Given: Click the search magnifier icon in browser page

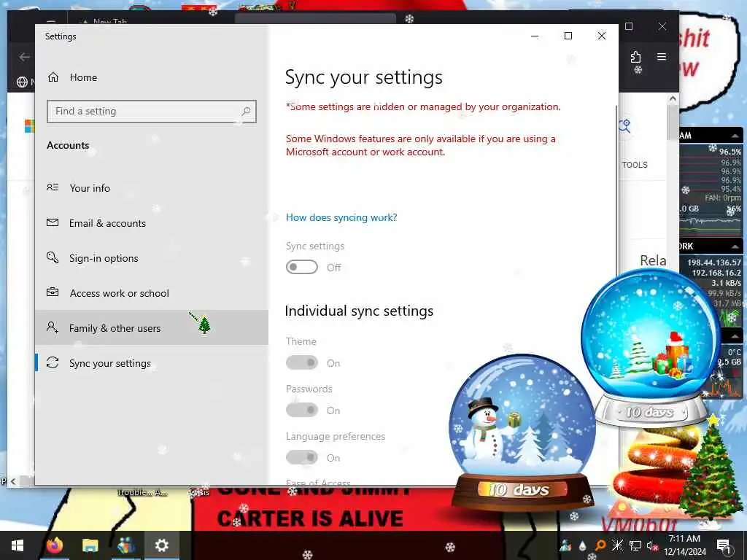Looking at the screenshot, I should [x=624, y=126].
